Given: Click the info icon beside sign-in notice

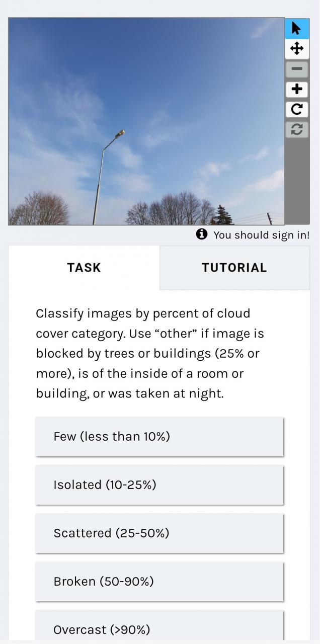Looking at the screenshot, I should pos(202,234).
